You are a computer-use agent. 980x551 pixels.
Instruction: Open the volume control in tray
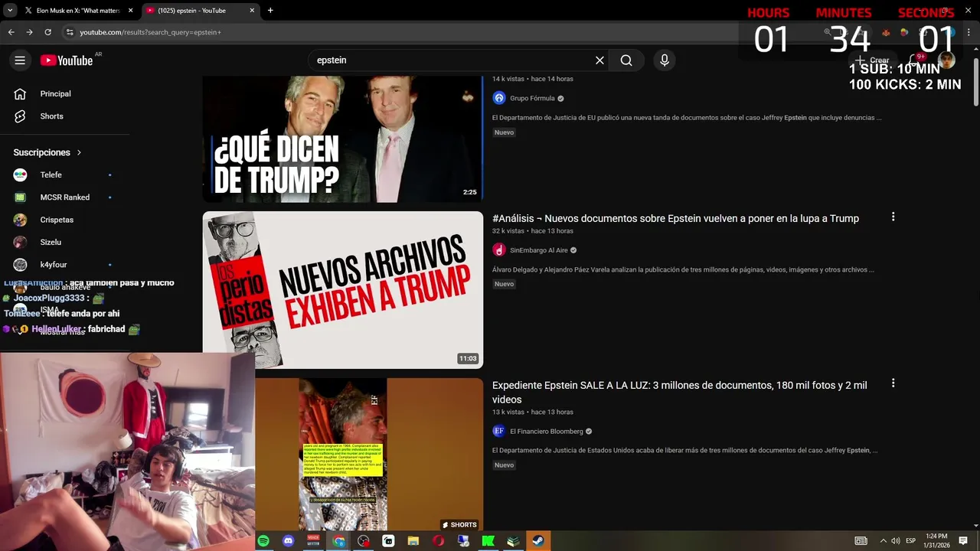point(896,541)
